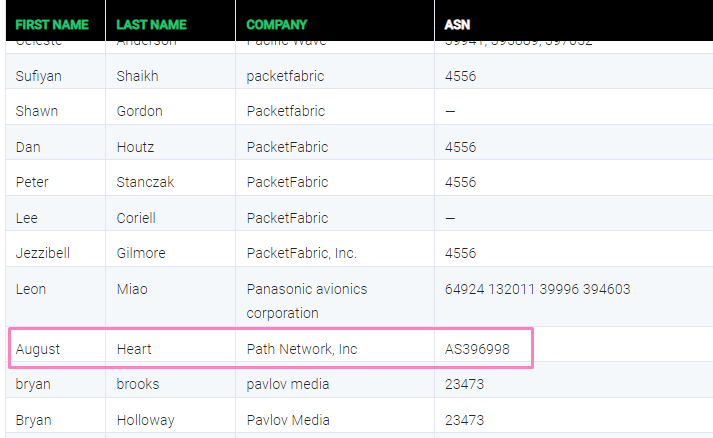Image resolution: width=713 pixels, height=438 pixels.
Task: Sort table by COMPANY header
Action: (x=277, y=24)
